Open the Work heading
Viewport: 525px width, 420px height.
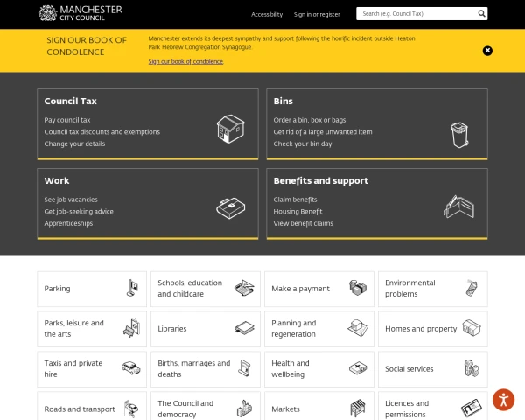click(x=57, y=181)
